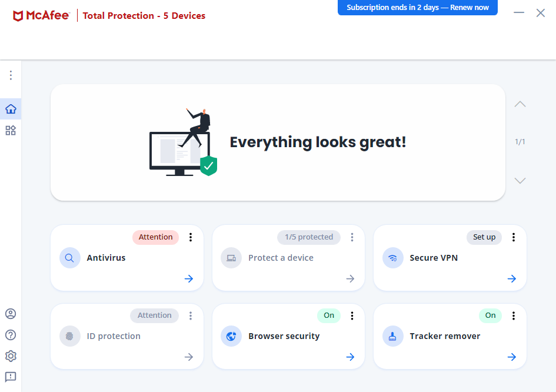Open the Home icon in sidebar

tap(11, 109)
